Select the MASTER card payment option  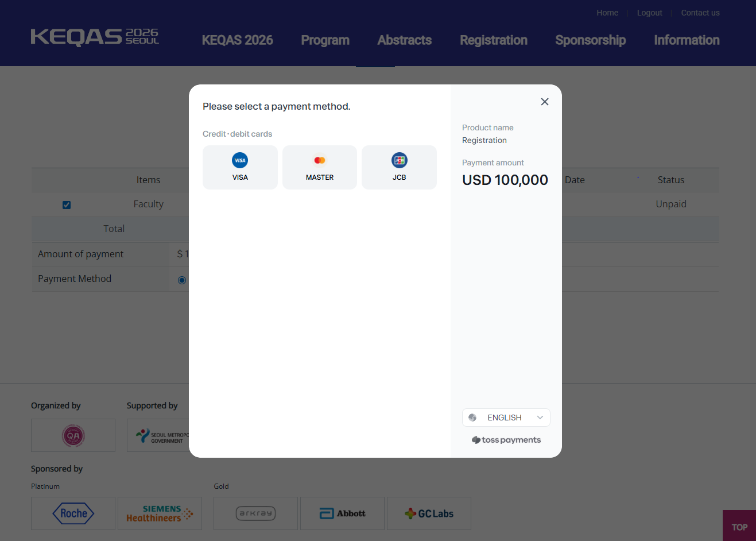320,167
